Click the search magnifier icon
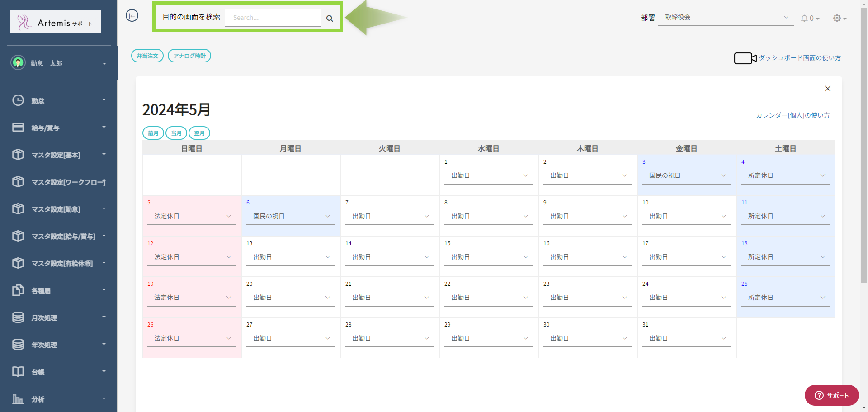Screen dimensions: 868x412 [x=330, y=19]
